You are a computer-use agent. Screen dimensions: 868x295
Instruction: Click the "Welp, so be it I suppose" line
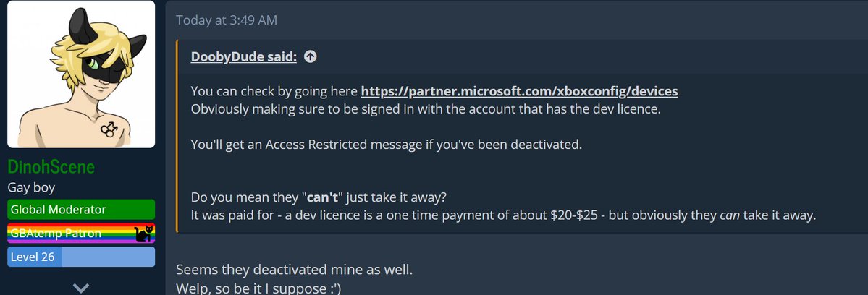(258, 288)
